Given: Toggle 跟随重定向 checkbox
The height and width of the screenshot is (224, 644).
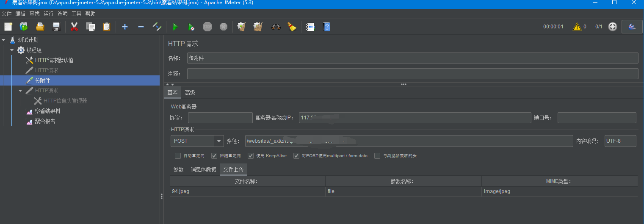Looking at the screenshot, I should (x=214, y=155).
